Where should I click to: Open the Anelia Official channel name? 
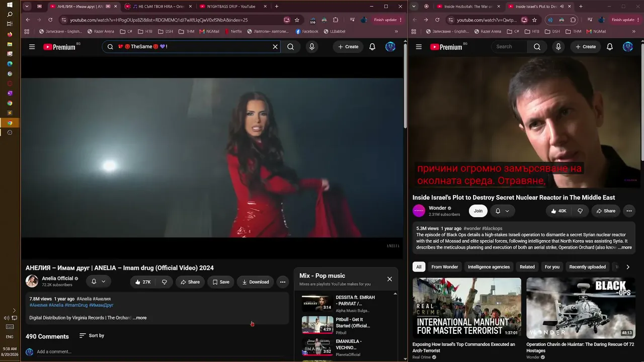click(x=57, y=279)
